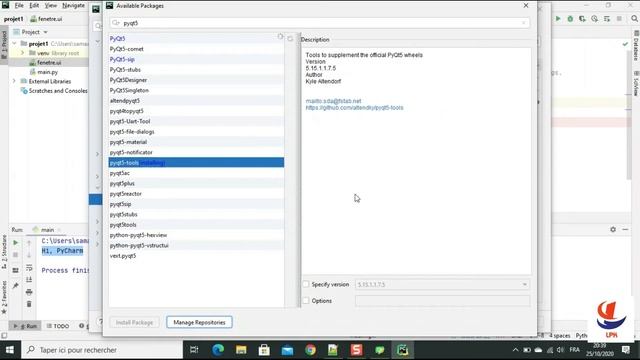640x360 pixels.
Task: Open Run panel settings gear
Action: coord(613,229)
